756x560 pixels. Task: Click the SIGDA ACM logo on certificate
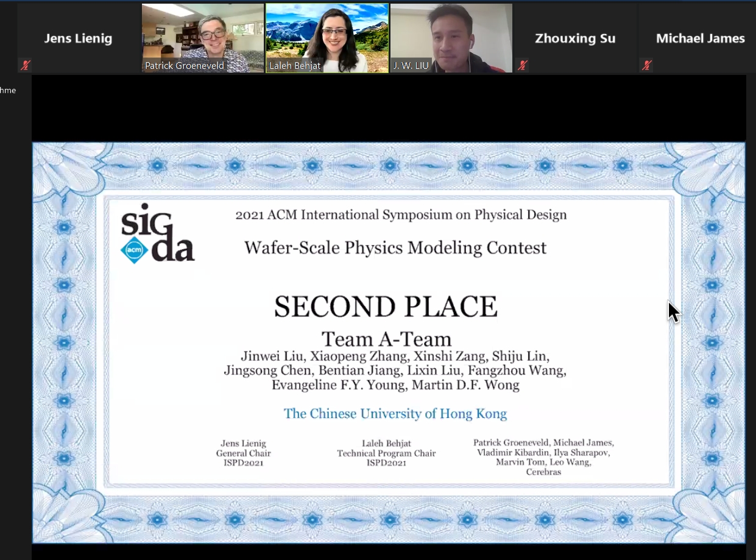coord(157,234)
